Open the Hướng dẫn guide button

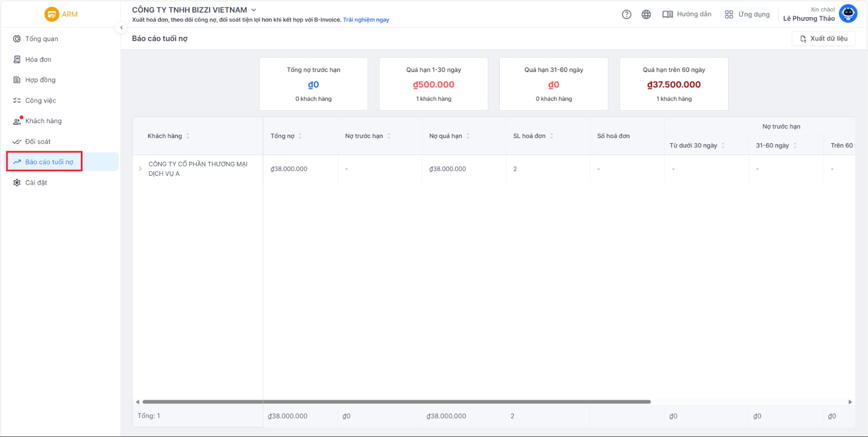pyautogui.click(x=687, y=14)
